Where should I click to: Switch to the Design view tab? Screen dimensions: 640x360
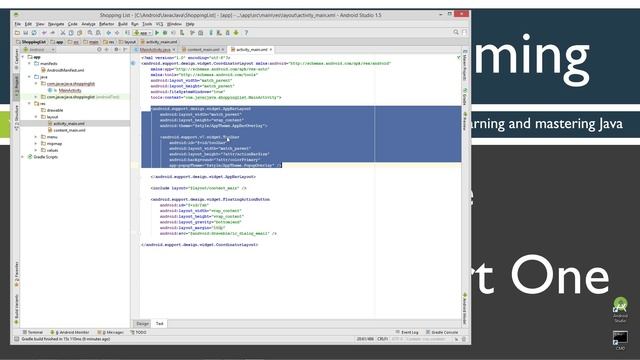click(x=142, y=324)
